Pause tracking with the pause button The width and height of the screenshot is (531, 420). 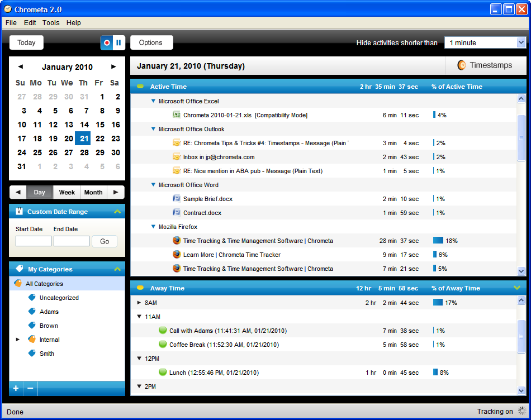pyautogui.click(x=118, y=42)
